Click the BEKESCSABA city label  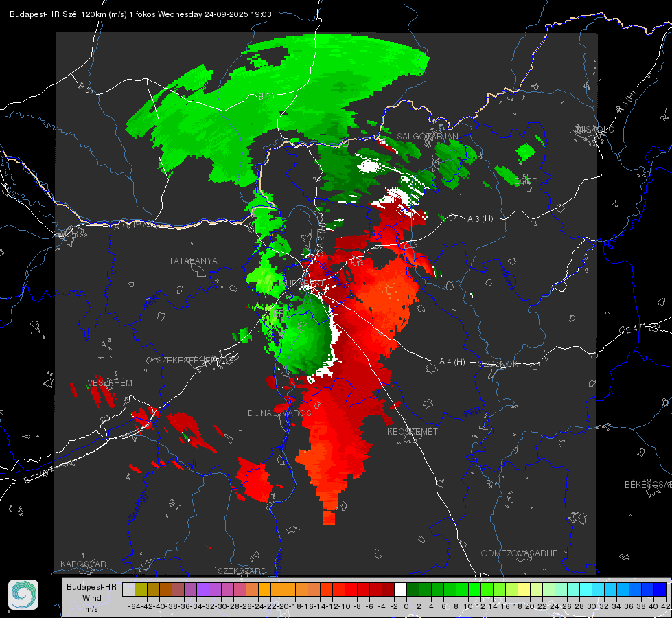648,484
